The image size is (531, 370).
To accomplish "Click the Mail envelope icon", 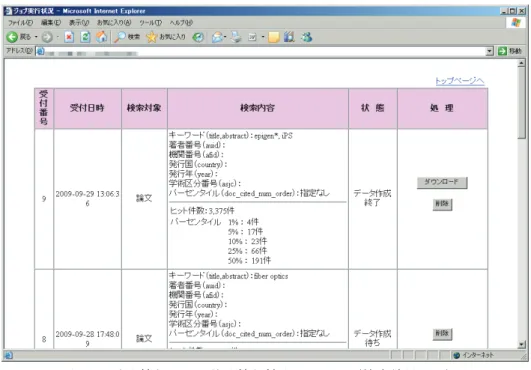I will (x=217, y=37).
